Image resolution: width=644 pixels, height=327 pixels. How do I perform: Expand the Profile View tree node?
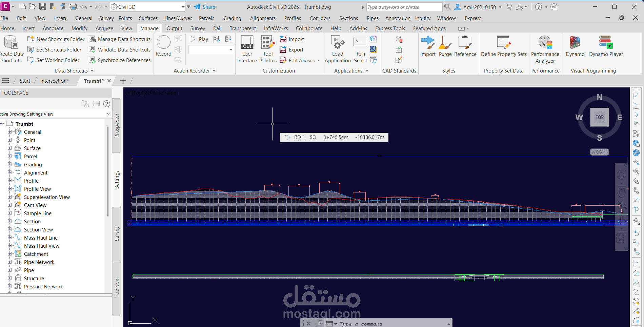10,189
